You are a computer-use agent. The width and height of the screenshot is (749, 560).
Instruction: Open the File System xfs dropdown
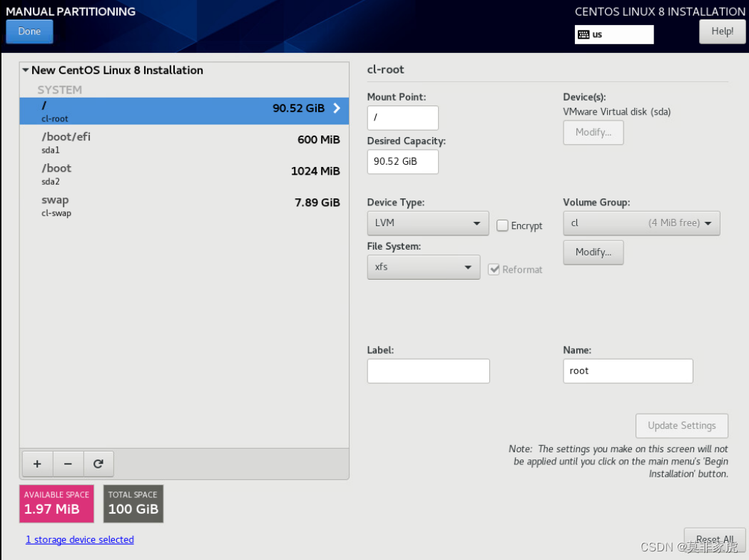coord(423,267)
